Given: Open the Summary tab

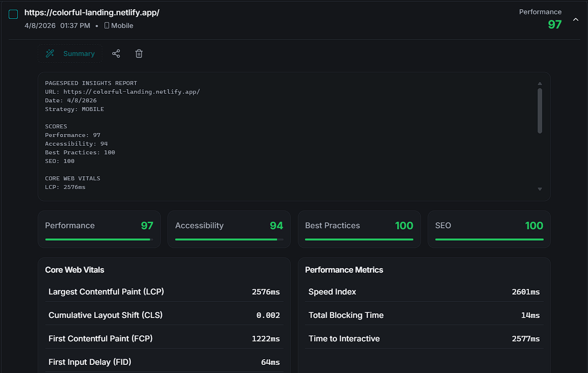Looking at the screenshot, I should tap(79, 53).
